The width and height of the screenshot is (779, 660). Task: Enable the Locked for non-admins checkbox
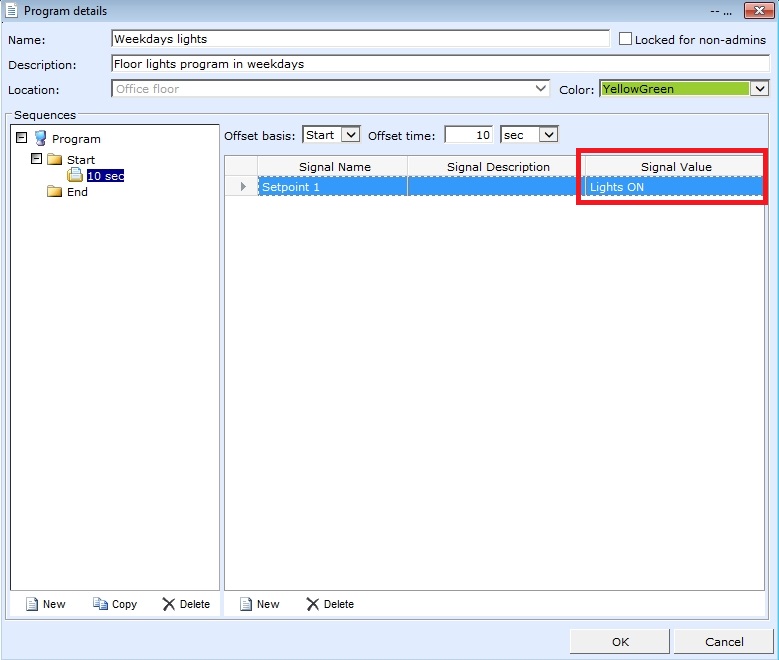pyautogui.click(x=626, y=39)
